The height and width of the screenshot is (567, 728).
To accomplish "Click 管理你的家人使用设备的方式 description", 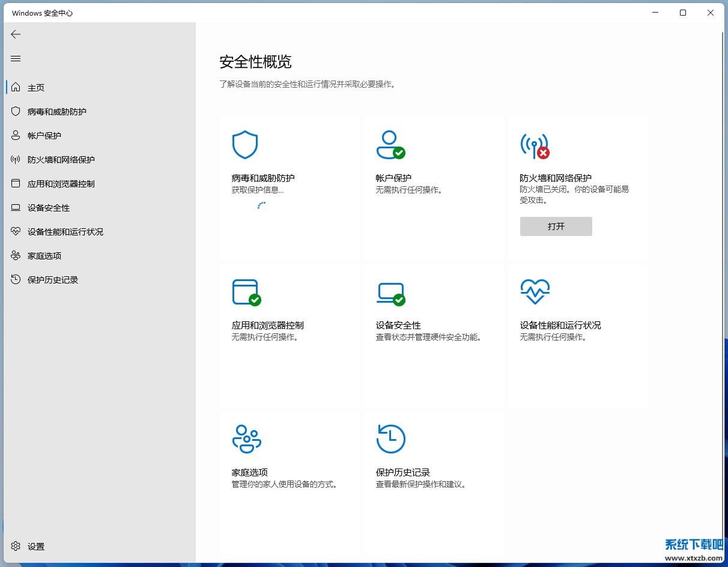I will point(285,484).
